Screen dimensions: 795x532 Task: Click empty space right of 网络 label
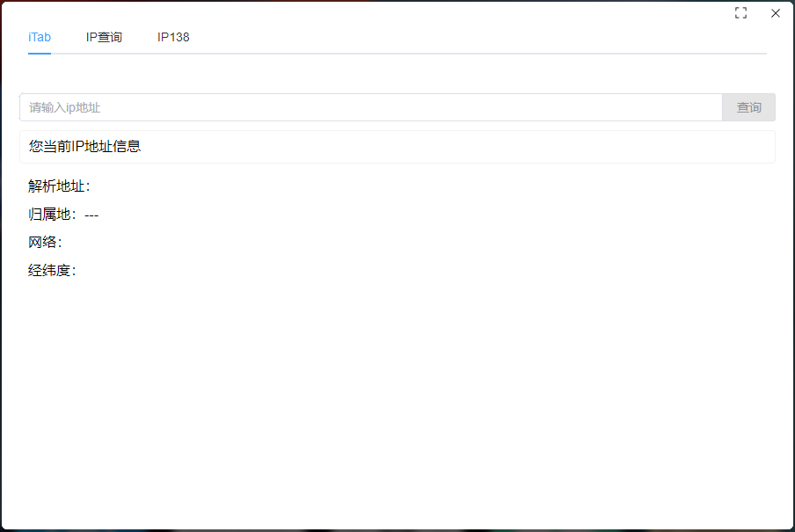pyautogui.click(x=352, y=243)
